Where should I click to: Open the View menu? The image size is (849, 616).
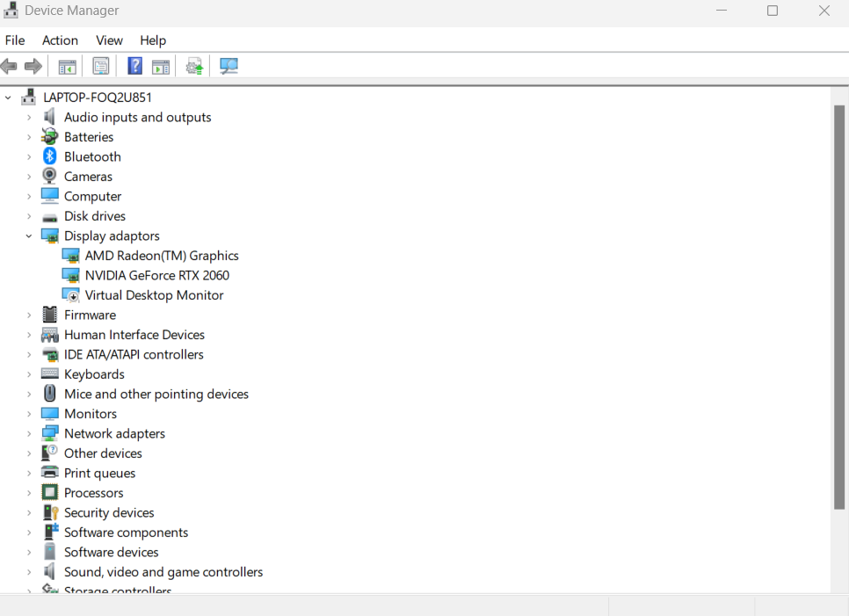click(x=109, y=40)
